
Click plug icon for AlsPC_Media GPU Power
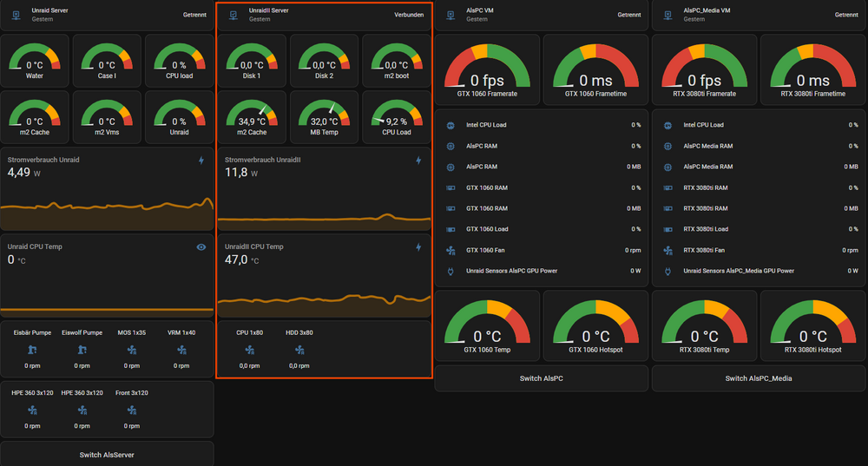(668, 272)
